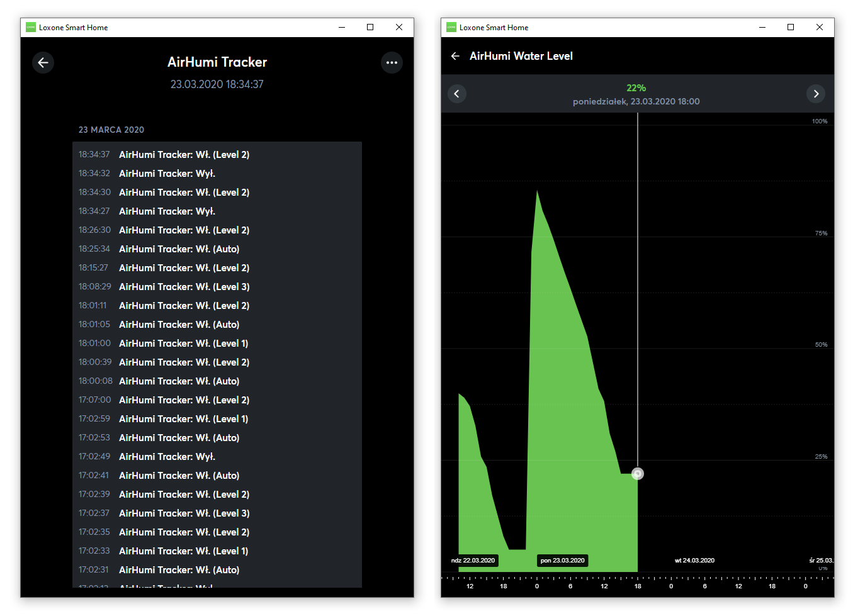Select the 18:15:27 Wł. (Level 2) entry
Viewport: 853px width, 616px height.
217,268
